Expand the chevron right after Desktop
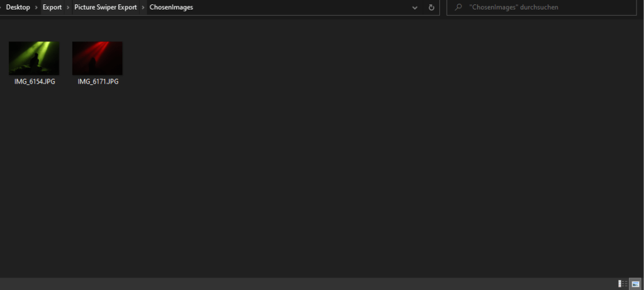This screenshot has height=290, width=644. coord(37,8)
